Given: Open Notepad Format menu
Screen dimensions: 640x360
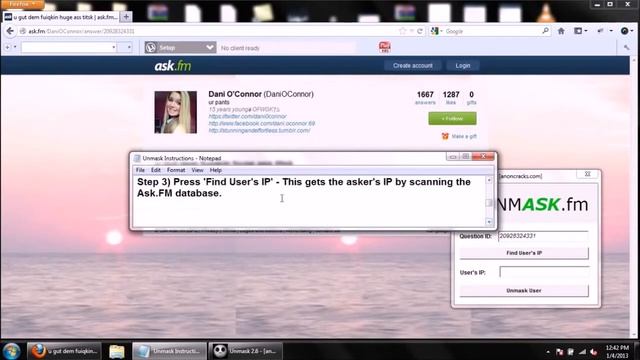Looking at the screenshot, I should click(176, 170).
